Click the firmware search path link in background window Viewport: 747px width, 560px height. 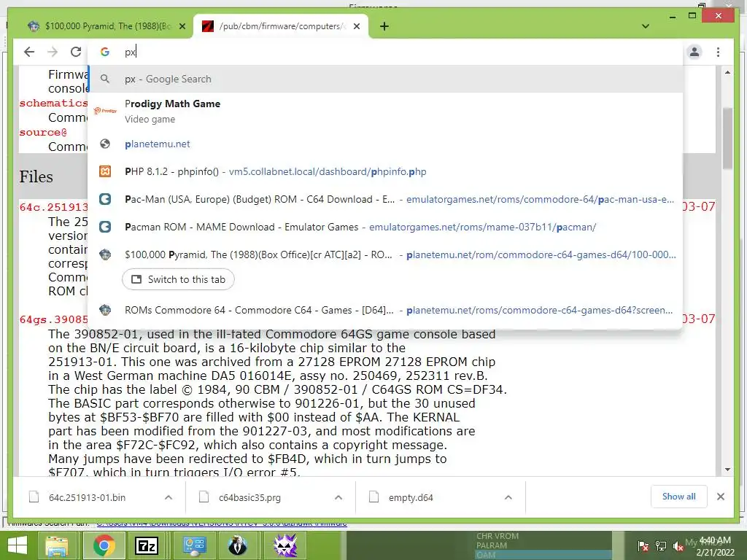(222, 524)
